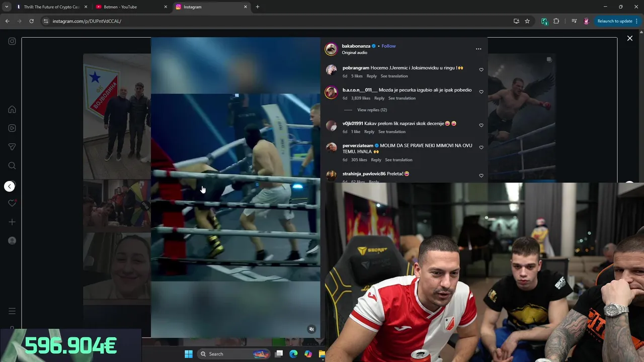View 305 likes on perverziateam's comment
This screenshot has height=362, width=644.
tap(359, 160)
